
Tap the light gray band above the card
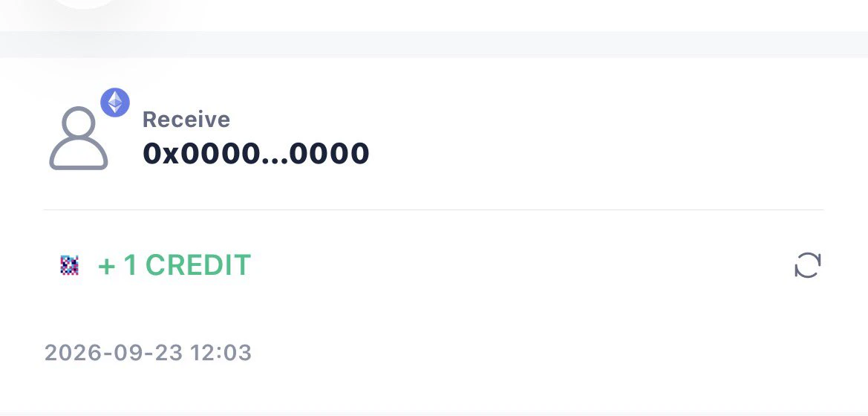pyautogui.click(x=434, y=45)
